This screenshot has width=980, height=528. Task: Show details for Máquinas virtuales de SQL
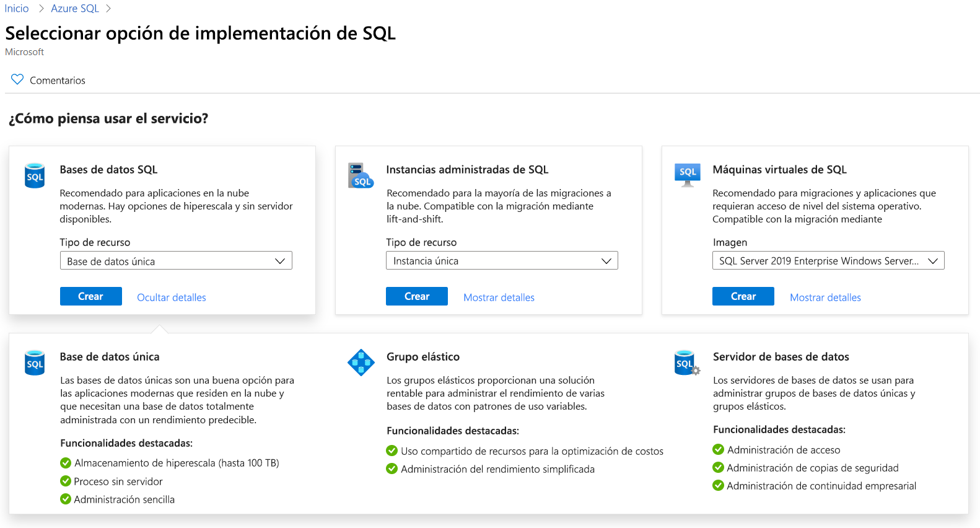click(826, 297)
